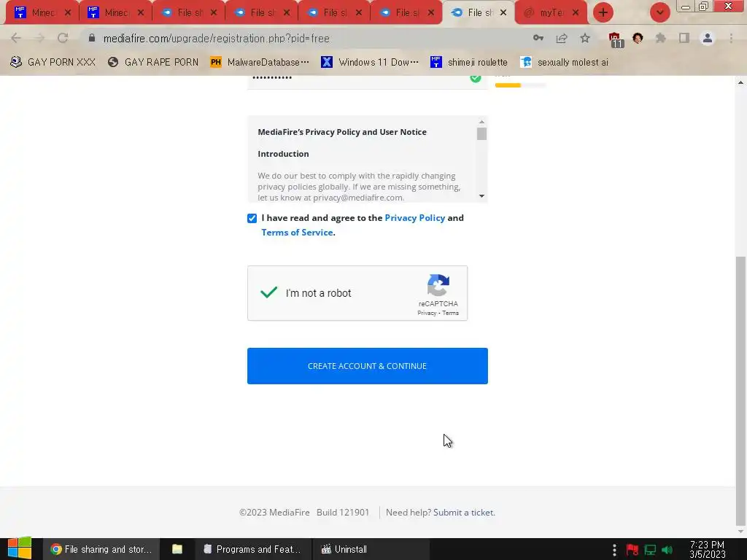747x560 pixels.
Task: Click the reCAPTCHA logo
Action: (x=438, y=285)
